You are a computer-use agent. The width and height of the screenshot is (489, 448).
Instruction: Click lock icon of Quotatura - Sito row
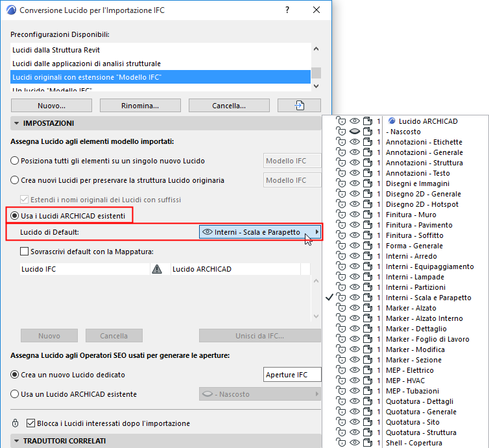click(x=341, y=422)
